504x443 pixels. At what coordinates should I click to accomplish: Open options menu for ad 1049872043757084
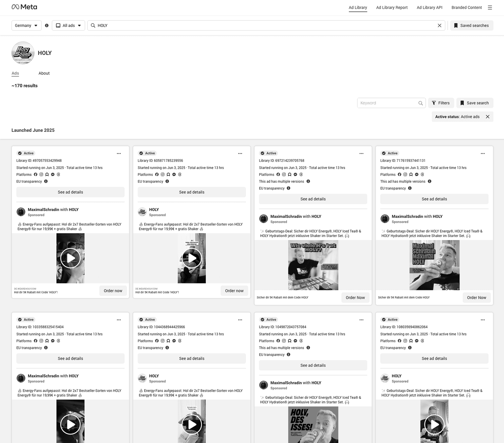[x=361, y=320]
